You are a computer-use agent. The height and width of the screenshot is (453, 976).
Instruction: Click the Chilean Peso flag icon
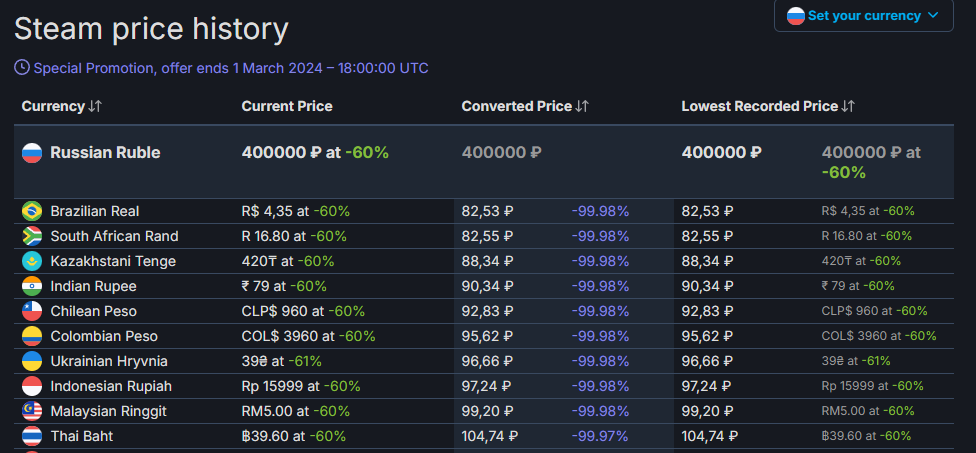[x=32, y=311]
